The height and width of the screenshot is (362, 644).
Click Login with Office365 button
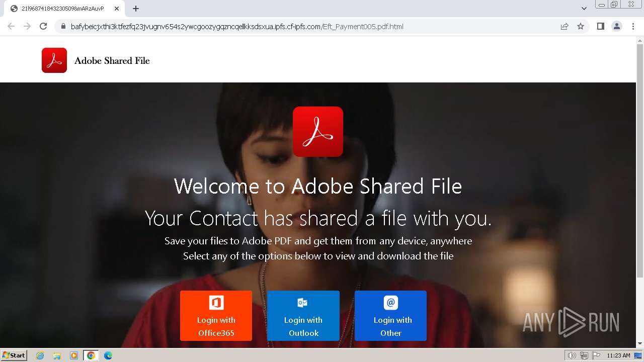pos(216,316)
